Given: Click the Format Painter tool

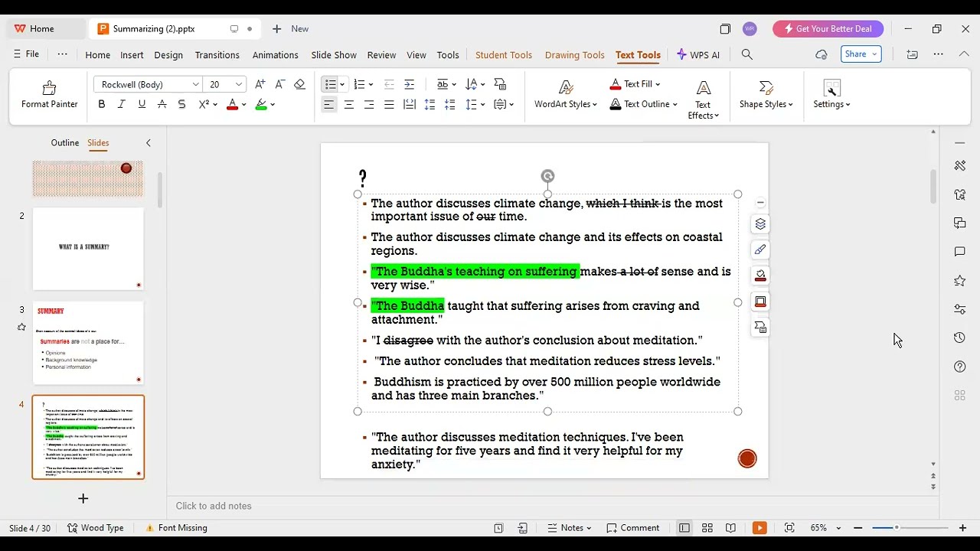Looking at the screenshot, I should (49, 95).
